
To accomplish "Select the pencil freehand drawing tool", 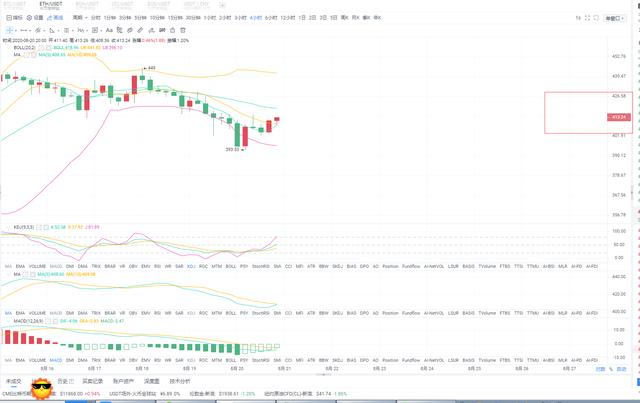I will coord(140,30).
